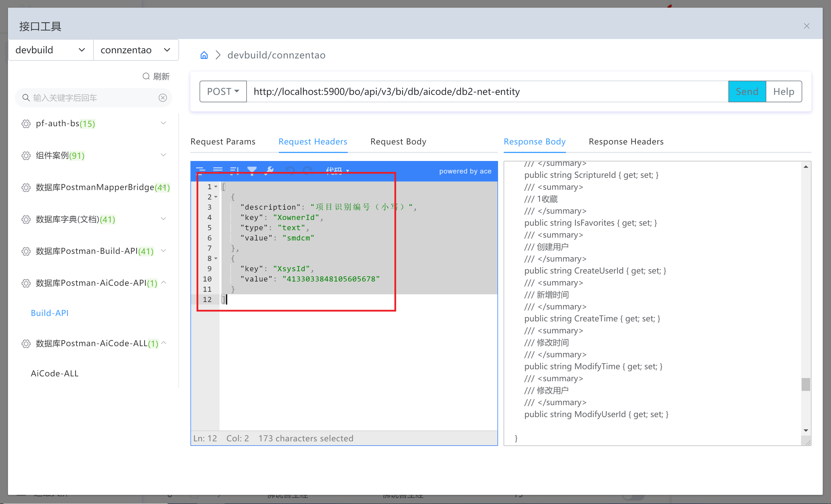
Task: Click into the keyword search input field
Action: point(94,98)
